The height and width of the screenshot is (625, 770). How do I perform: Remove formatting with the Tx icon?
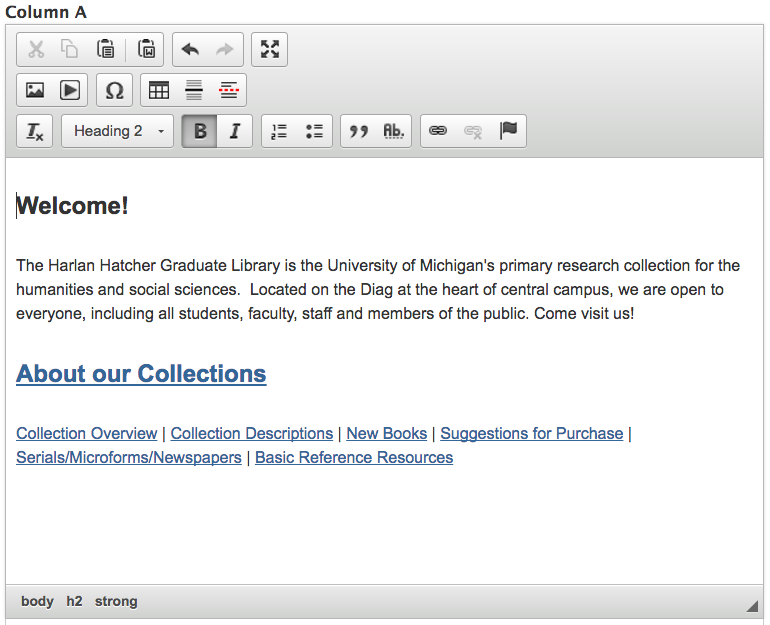click(35, 131)
